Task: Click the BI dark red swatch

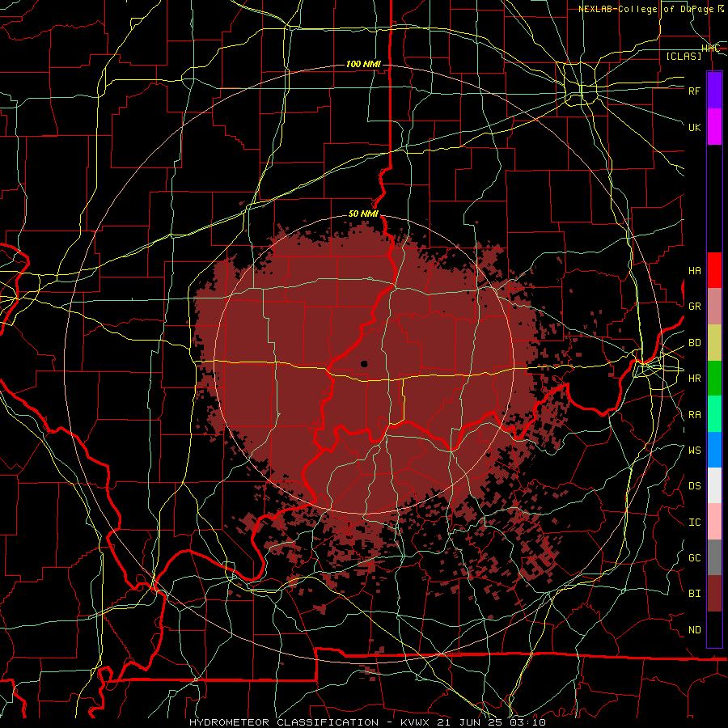Action: pos(714,594)
